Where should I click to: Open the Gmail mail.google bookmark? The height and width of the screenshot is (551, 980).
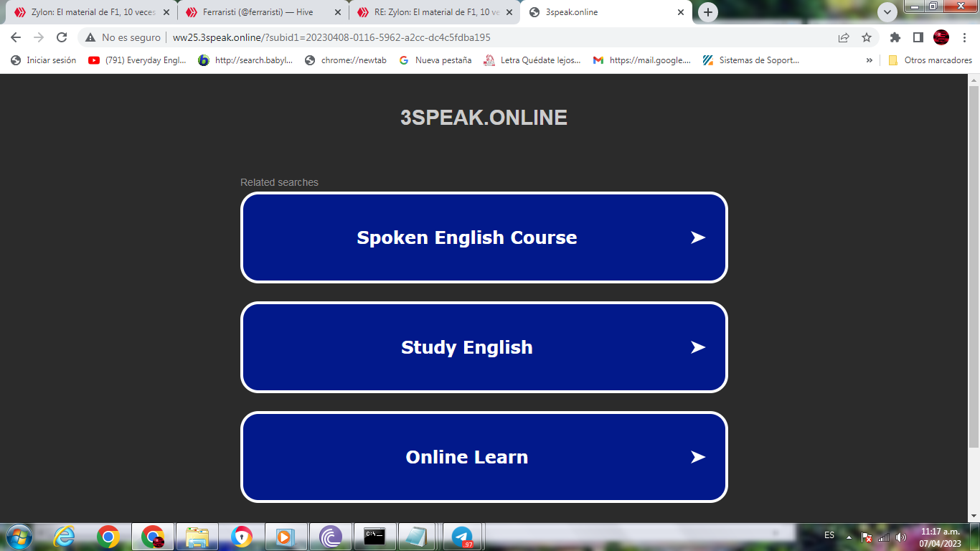pyautogui.click(x=642, y=60)
